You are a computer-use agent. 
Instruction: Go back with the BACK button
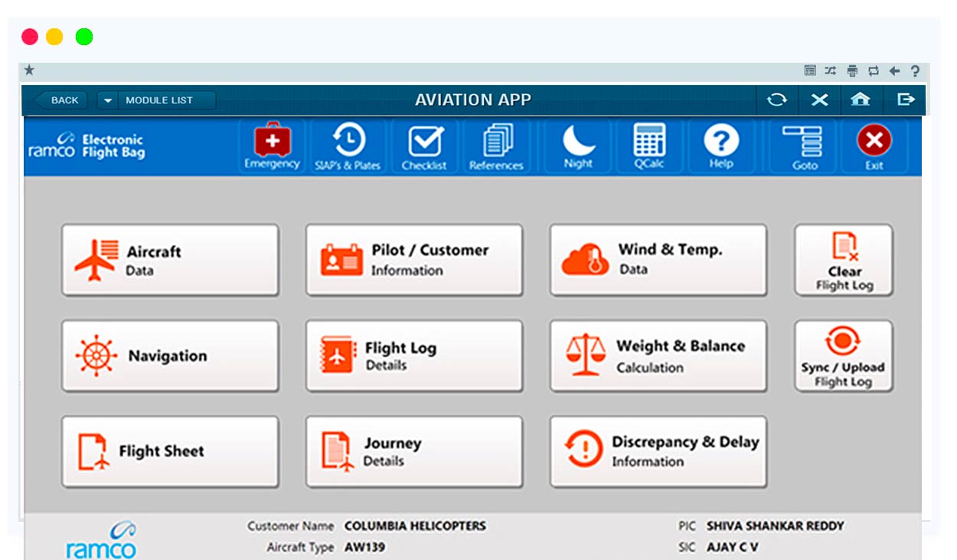[x=60, y=100]
